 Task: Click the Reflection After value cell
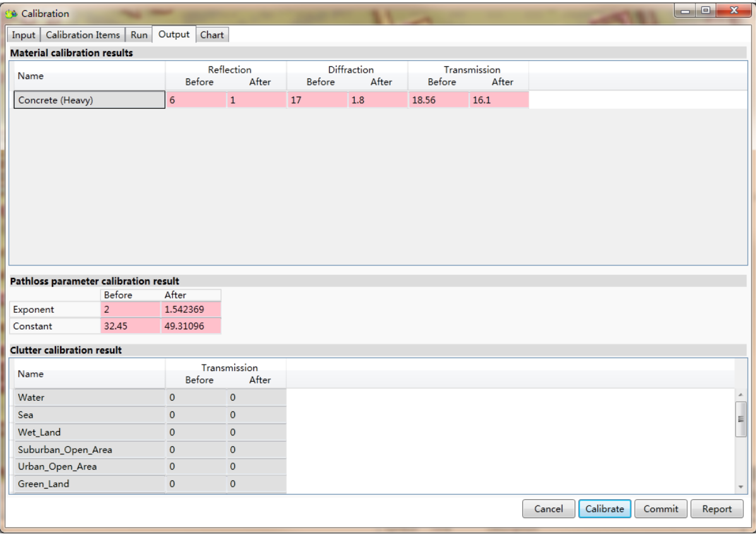click(x=256, y=100)
